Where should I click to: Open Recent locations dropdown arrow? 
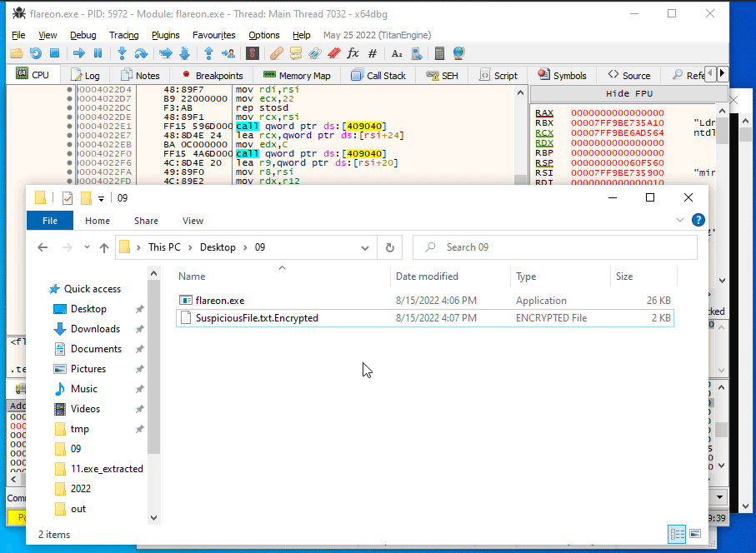[87, 247]
